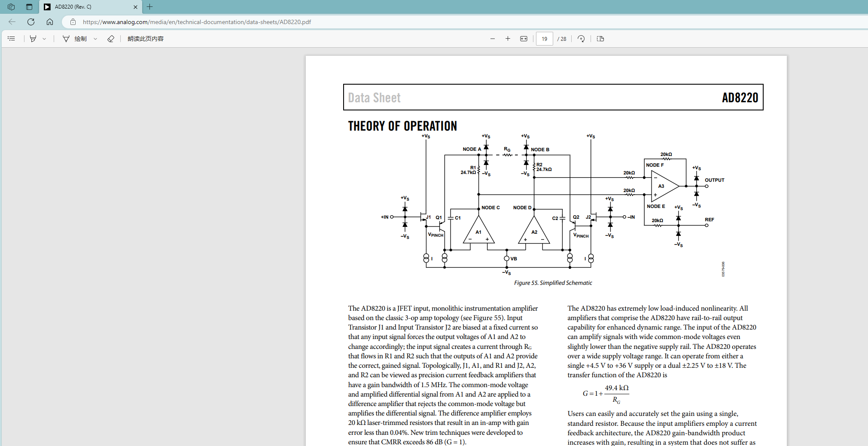Viewport: 868px width, 446px height.
Task: Click the 49.4 kΩ gain formula numerator
Action: tap(617, 388)
